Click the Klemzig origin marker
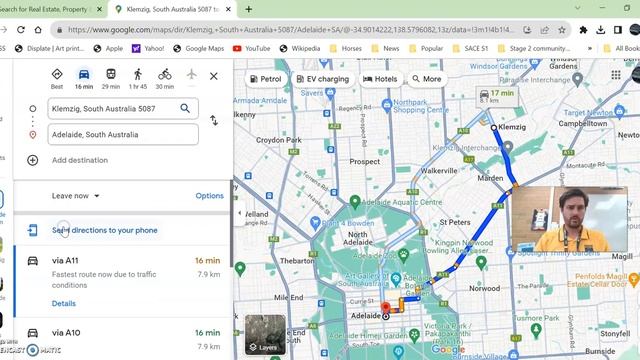The height and width of the screenshot is (360, 640). [x=493, y=127]
